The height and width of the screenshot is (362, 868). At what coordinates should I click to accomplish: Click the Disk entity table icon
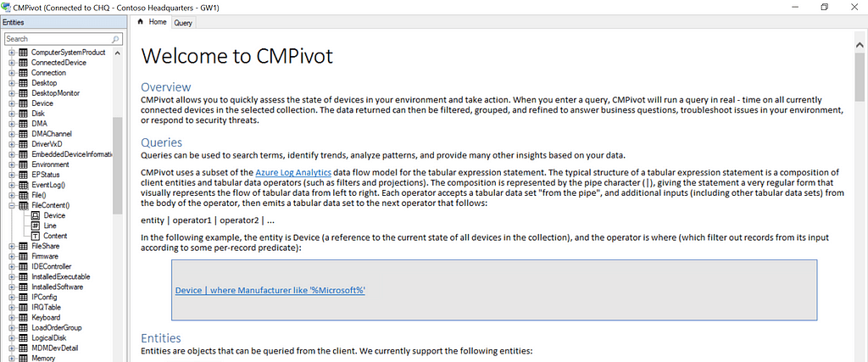pyautogui.click(x=23, y=114)
